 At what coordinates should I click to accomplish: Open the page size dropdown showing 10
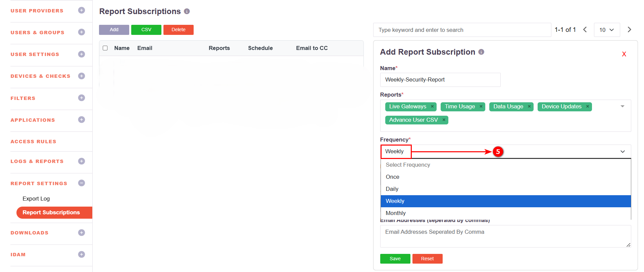[x=606, y=30]
